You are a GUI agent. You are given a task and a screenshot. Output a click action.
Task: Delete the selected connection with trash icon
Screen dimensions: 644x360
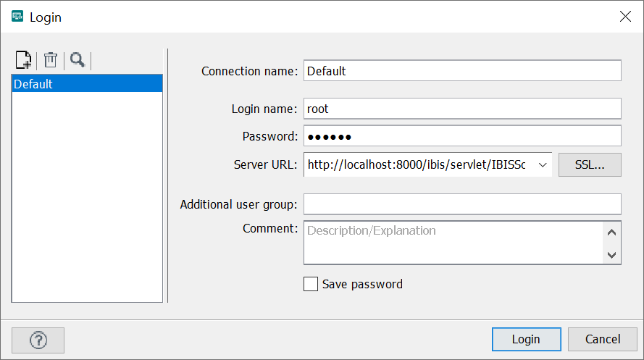[51, 60]
